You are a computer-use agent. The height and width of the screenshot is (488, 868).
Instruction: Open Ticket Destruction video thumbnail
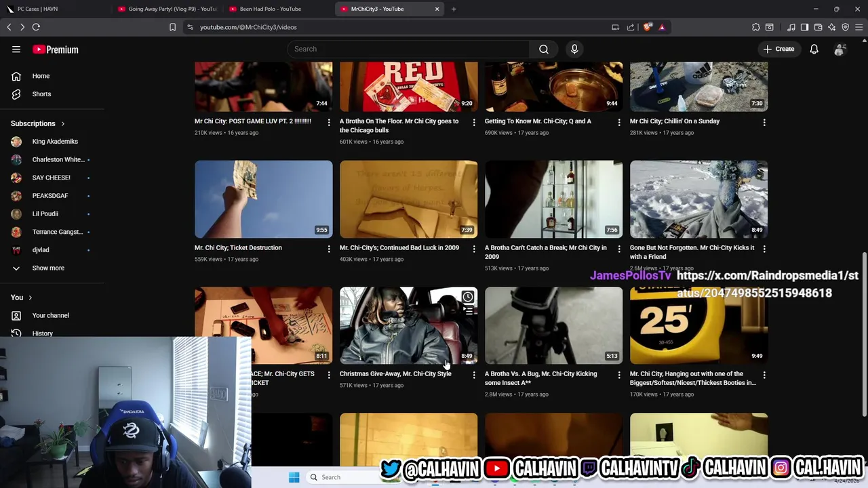(264, 199)
